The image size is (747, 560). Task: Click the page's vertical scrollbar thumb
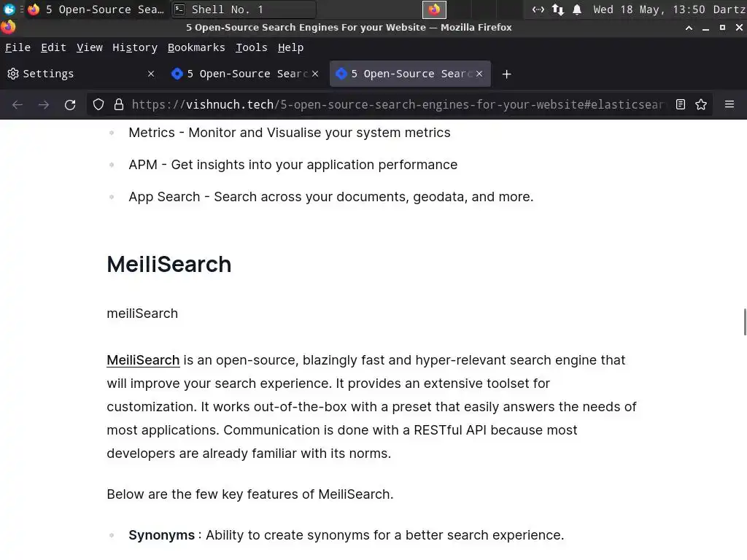click(x=744, y=322)
